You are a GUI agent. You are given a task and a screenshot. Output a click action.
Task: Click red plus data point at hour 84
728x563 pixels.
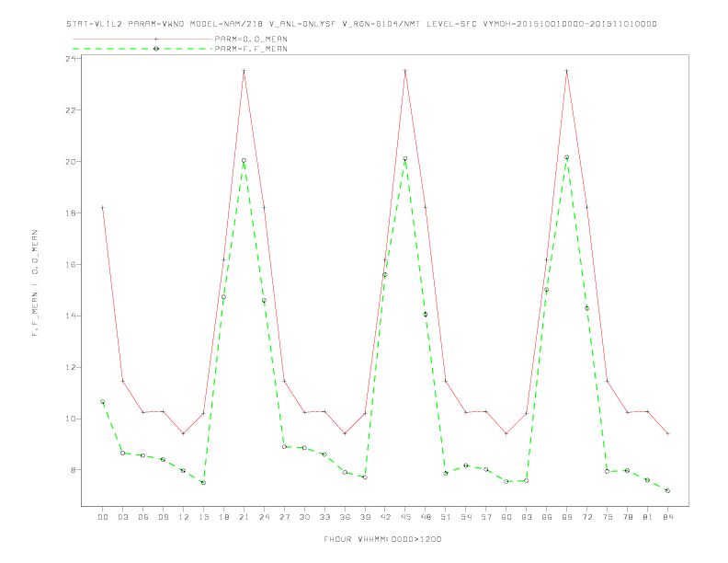(667, 433)
